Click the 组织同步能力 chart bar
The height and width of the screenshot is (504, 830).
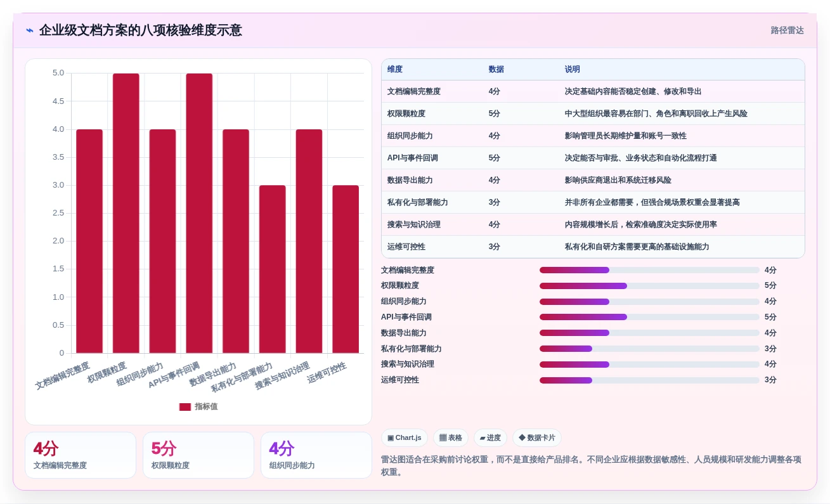click(162, 242)
